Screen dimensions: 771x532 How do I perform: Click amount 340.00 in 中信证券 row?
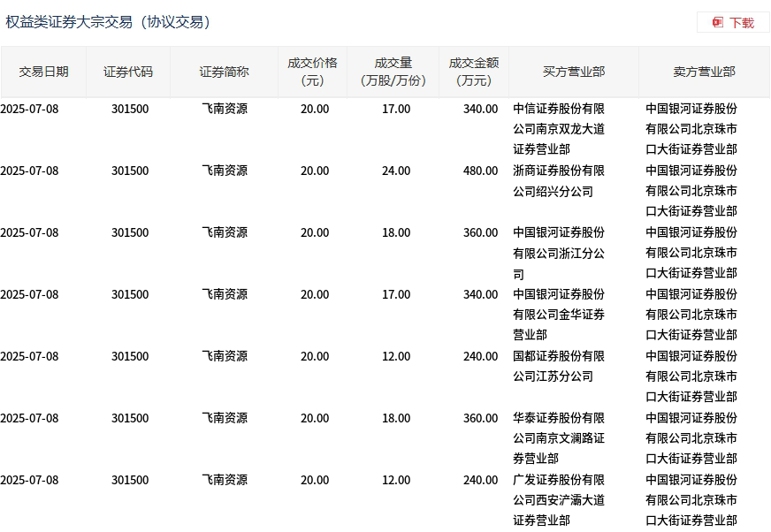[480, 110]
